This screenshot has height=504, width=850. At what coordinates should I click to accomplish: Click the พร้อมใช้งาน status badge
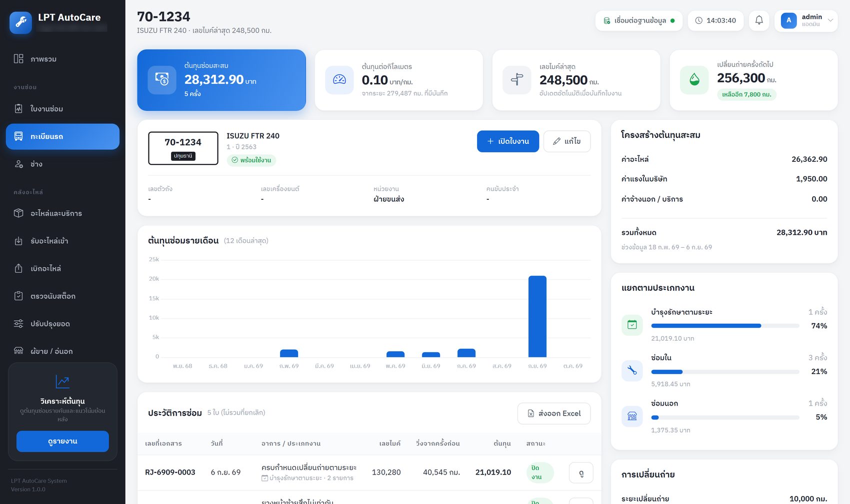[251, 160]
